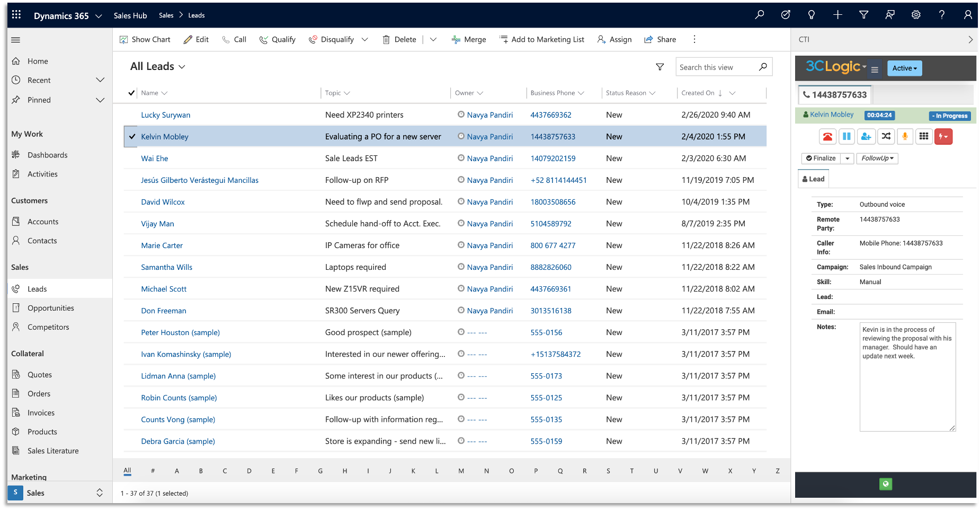Click phone number 18003508656 for David Wilcox
Screen dimensions: 980x510
click(x=553, y=201)
